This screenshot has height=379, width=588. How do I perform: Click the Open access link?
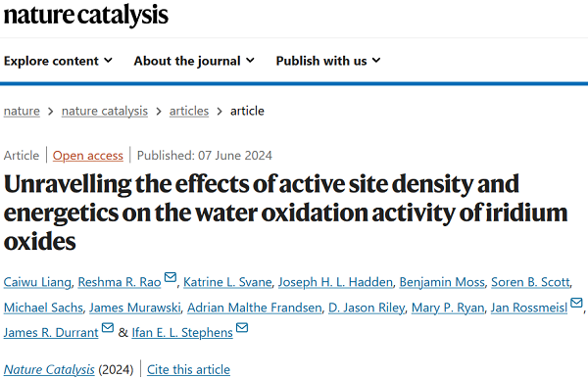click(88, 155)
